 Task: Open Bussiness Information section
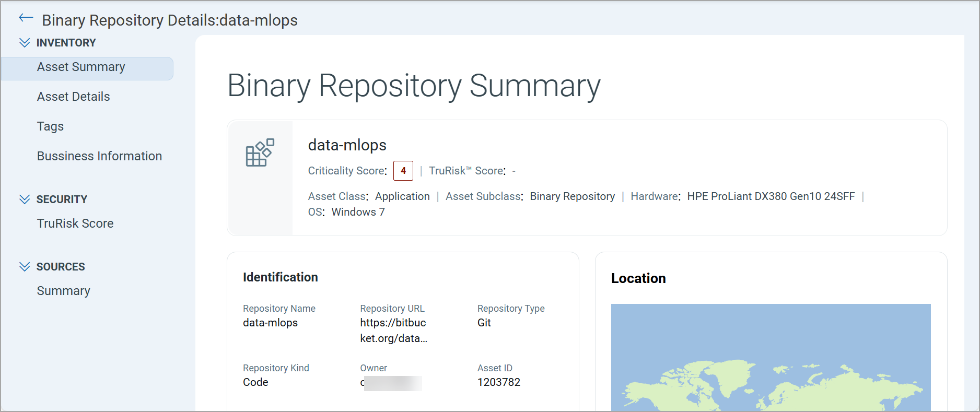99,157
